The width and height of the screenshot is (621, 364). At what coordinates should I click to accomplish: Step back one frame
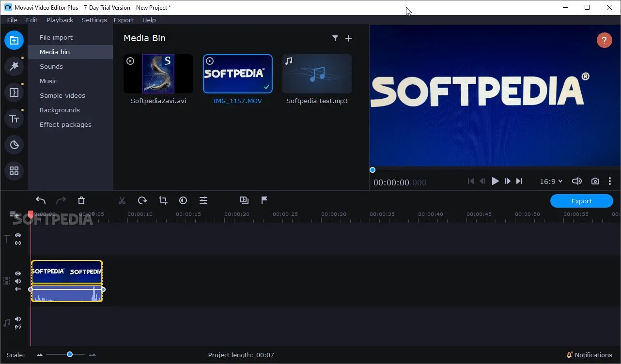tap(482, 181)
